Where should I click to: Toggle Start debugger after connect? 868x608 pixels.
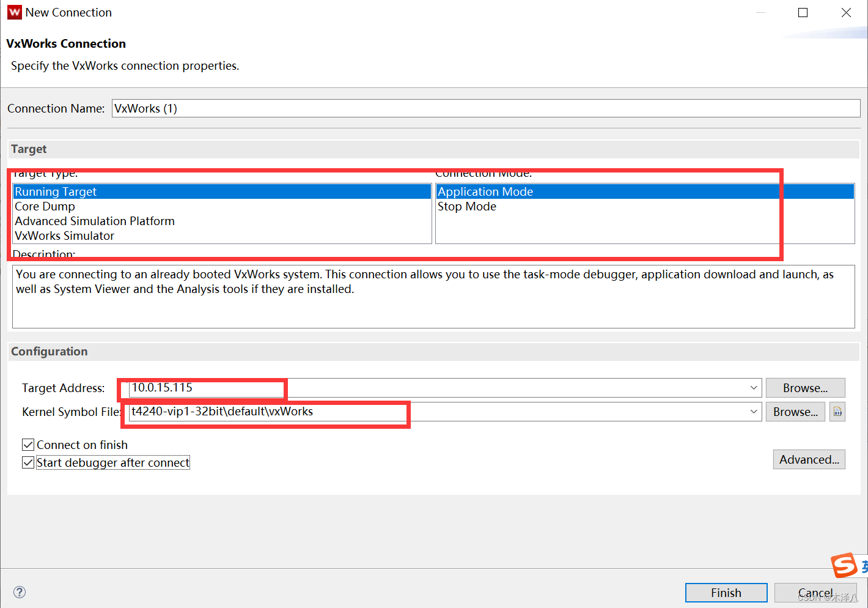[x=28, y=462]
